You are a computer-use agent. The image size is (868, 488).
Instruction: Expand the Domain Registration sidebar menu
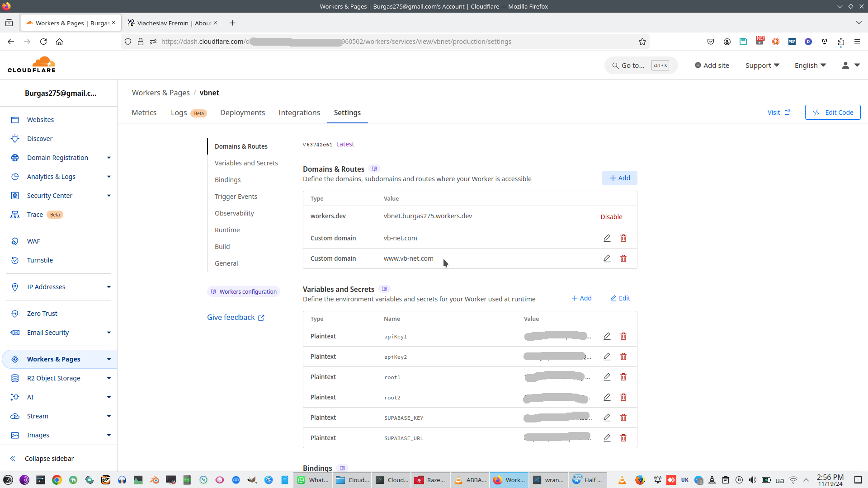point(108,158)
